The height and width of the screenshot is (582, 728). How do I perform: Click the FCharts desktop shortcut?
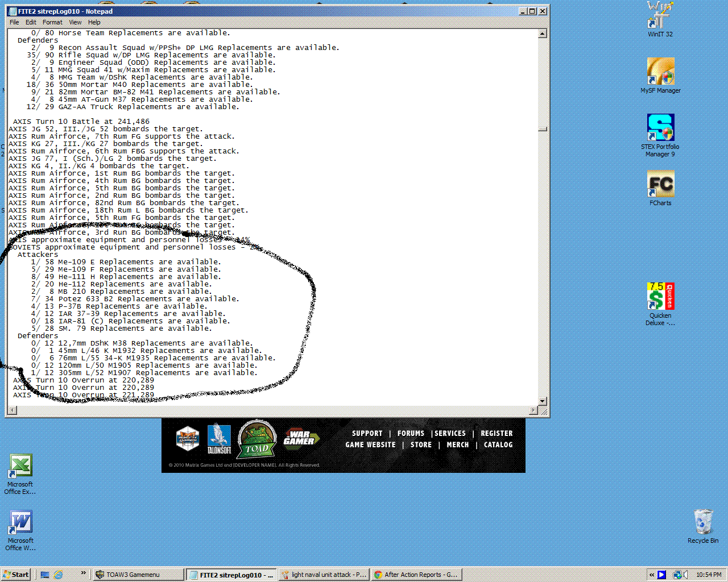[660, 188]
